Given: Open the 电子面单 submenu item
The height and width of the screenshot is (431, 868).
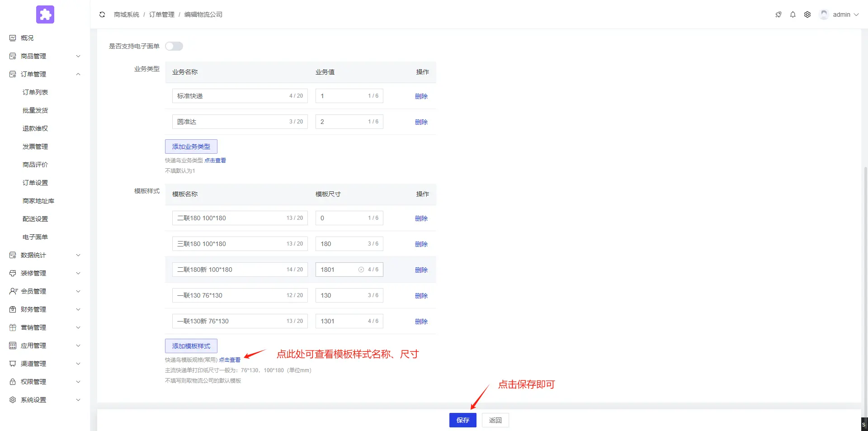Looking at the screenshot, I should pyautogui.click(x=35, y=237).
